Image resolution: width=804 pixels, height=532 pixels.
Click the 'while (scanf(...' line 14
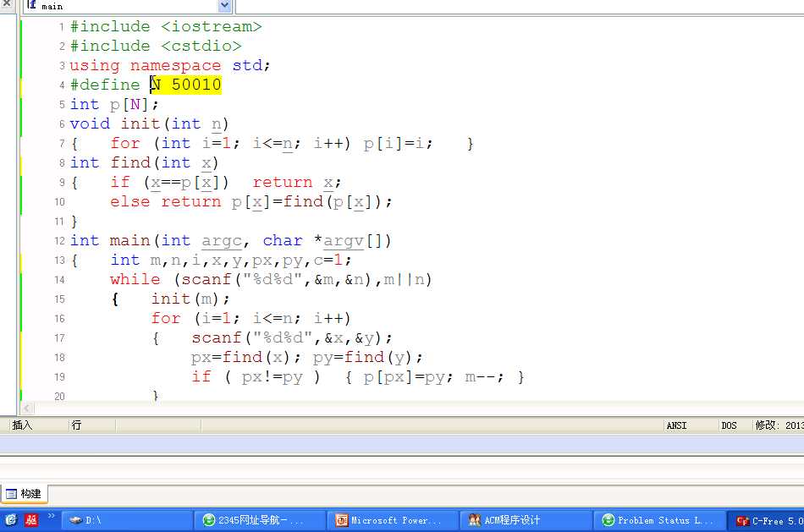pos(272,279)
